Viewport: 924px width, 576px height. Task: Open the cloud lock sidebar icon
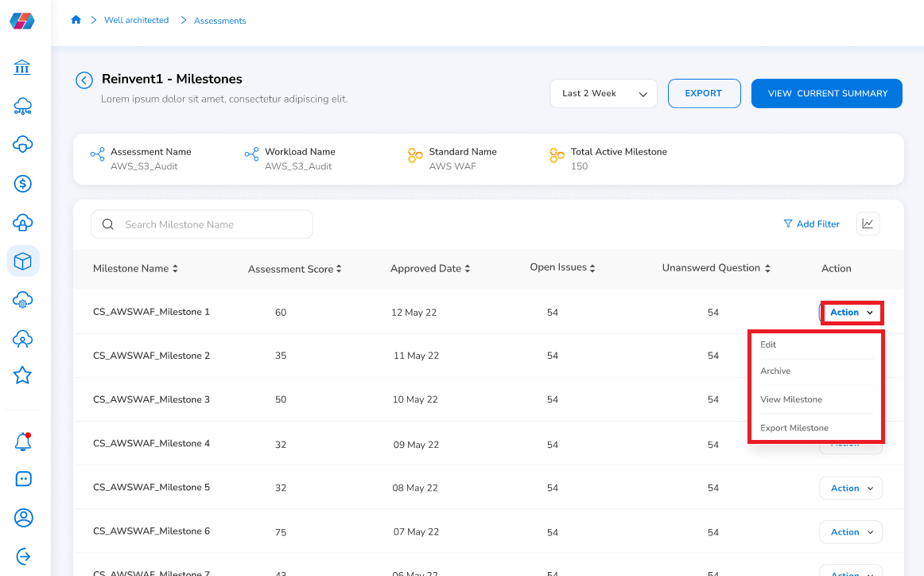[22, 222]
